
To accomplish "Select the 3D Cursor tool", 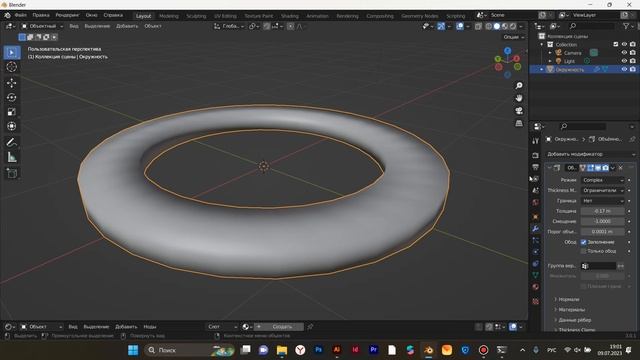I will [11, 67].
